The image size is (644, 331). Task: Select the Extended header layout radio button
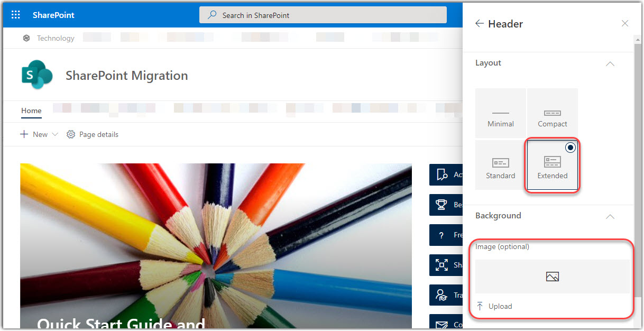[570, 147]
